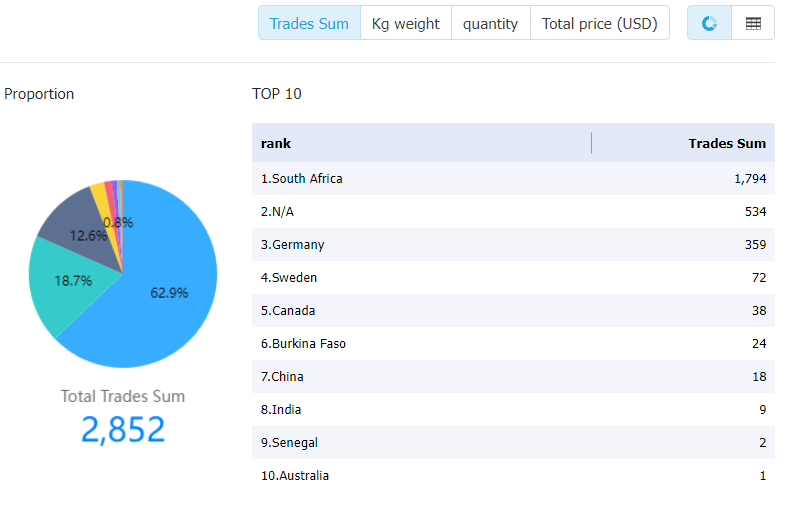Click the Proportion heading
The width and height of the screenshot is (790, 512).
pos(39,94)
